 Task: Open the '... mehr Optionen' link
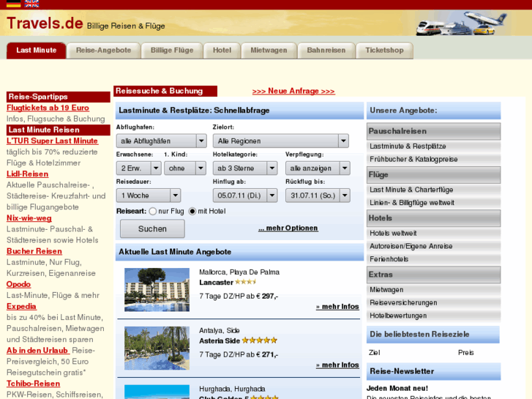tap(288, 228)
